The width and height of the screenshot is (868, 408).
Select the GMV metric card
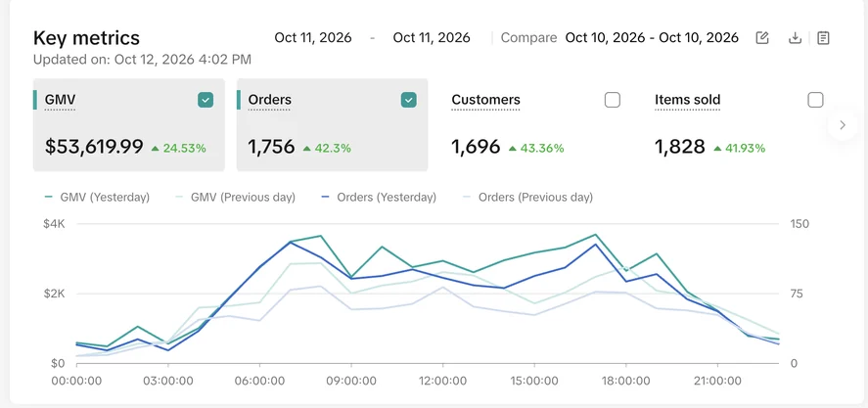129,125
